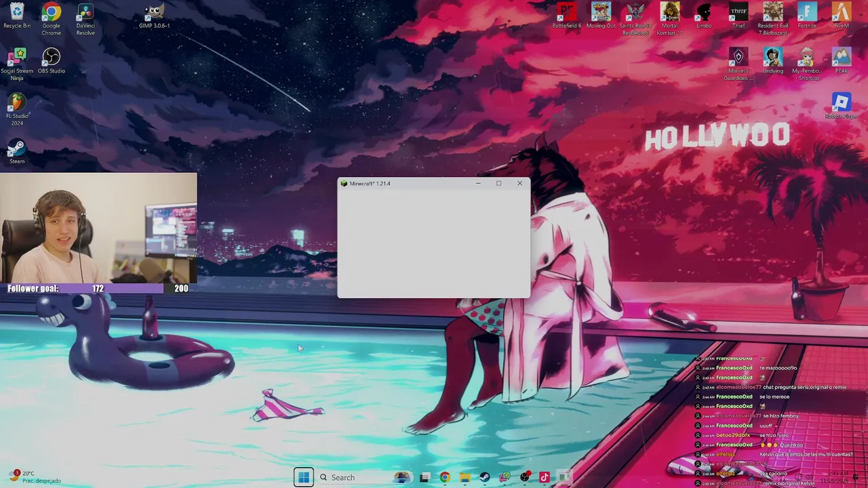
Task: Select the Social Stream Ninja desktop icon
Action: [17, 64]
